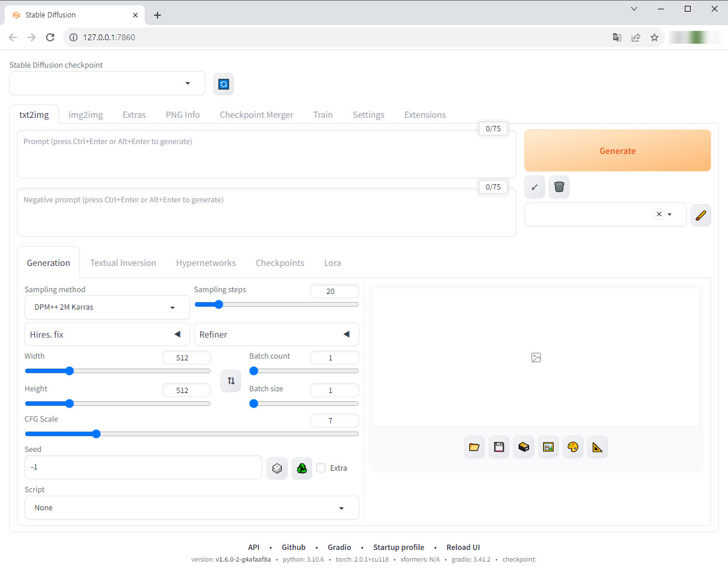
Task: Expand the Refiner section
Action: point(276,335)
